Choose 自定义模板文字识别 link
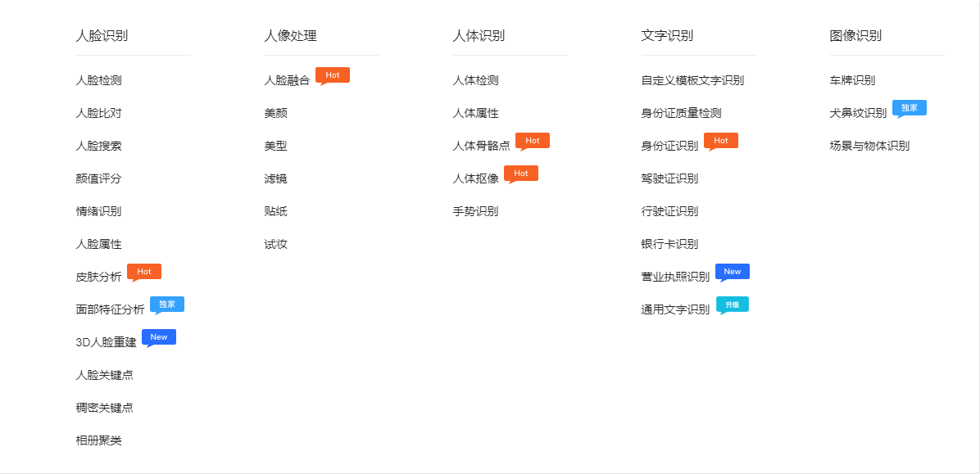980x474 pixels. pyautogui.click(x=692, y=80)
